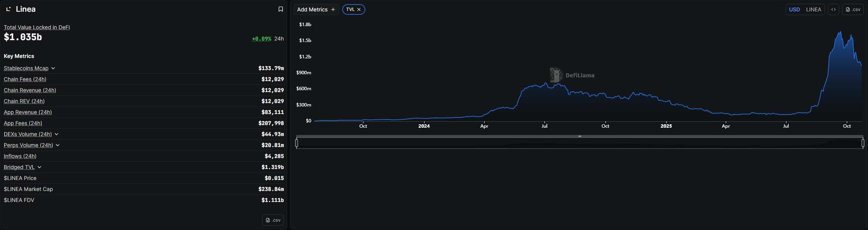Download key metrics .csv file
868x230 pixels.
pos(273,220)
